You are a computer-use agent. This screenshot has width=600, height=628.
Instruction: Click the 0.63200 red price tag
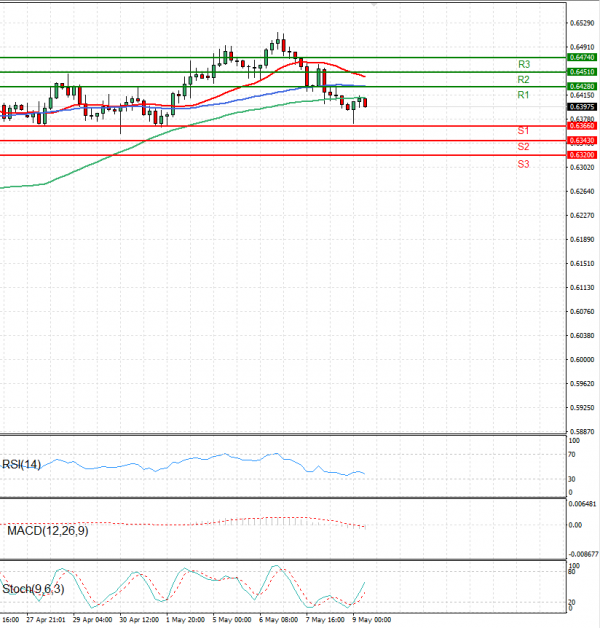point(582,156)
